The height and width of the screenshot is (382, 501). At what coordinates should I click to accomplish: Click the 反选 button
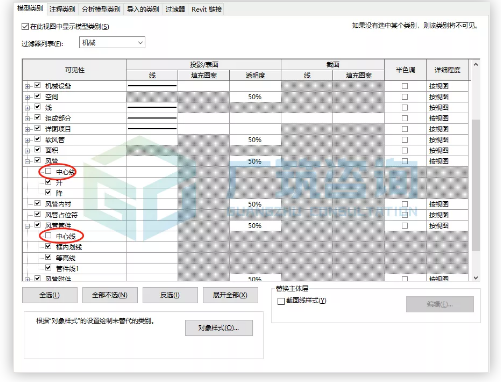(x=170, y=295)
